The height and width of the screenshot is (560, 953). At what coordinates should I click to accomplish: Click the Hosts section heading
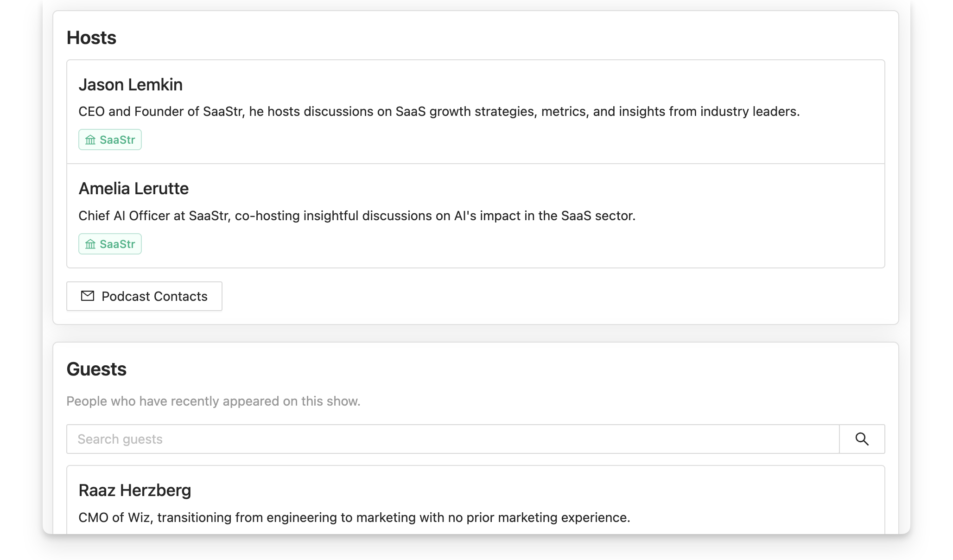[x=91, y=38]
